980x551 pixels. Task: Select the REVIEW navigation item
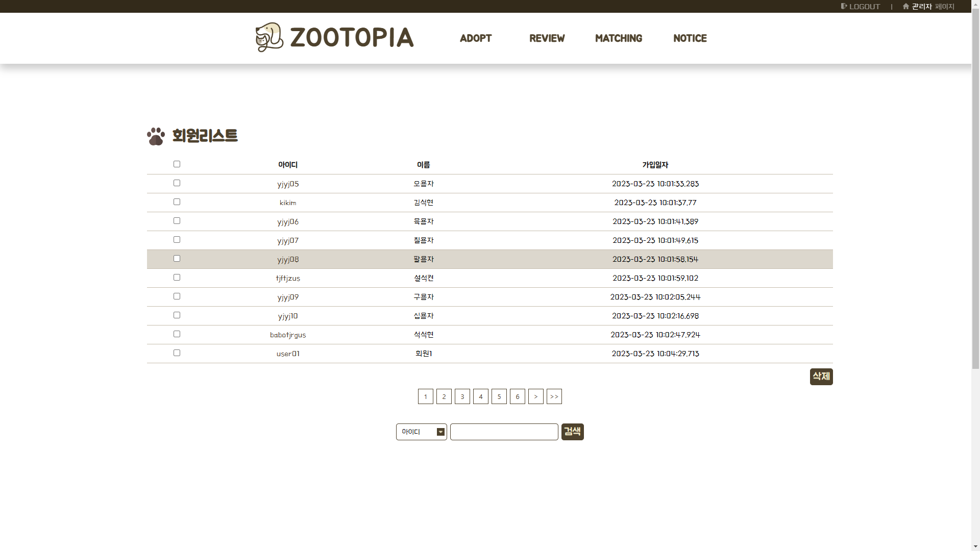point(547,38)
